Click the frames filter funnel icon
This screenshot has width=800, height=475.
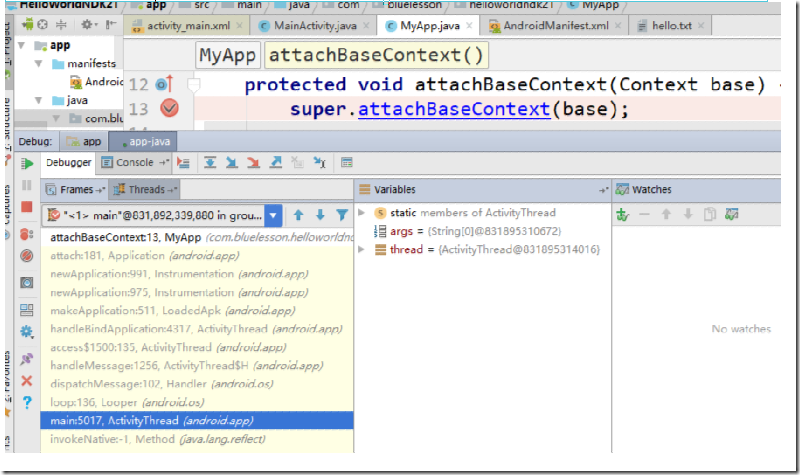coord(342,215)
